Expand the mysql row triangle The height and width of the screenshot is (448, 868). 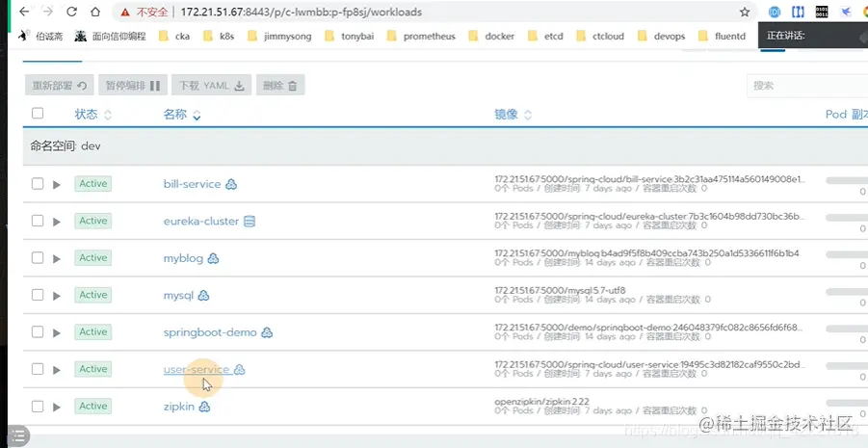pos(57,296)
